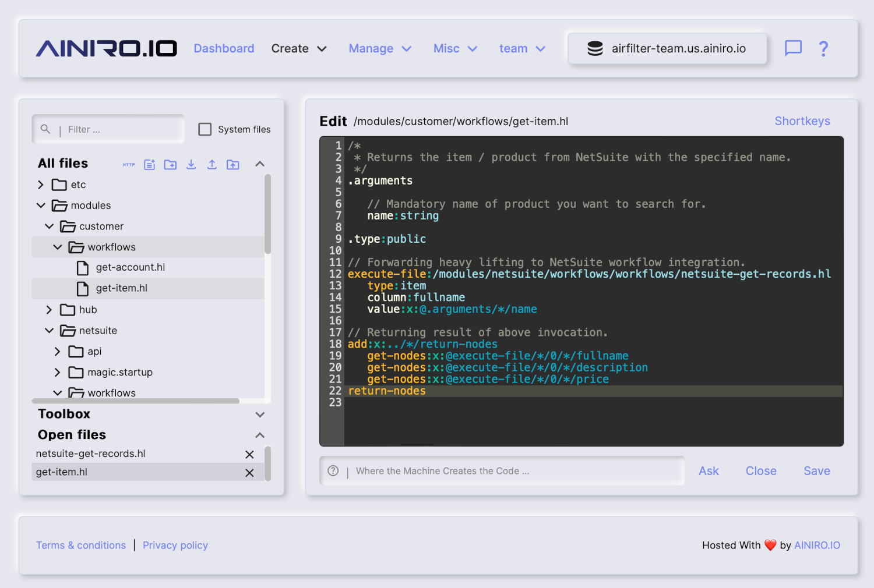Click '.type:public' on line 9 in editor
Viewport: 874px width, 588px height.
(x=387, y=239)
